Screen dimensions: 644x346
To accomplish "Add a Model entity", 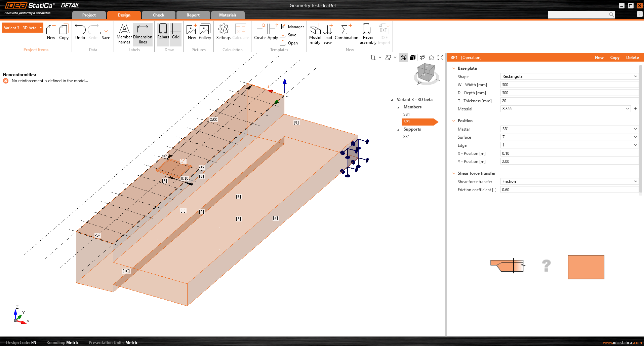I will [315, 33].
